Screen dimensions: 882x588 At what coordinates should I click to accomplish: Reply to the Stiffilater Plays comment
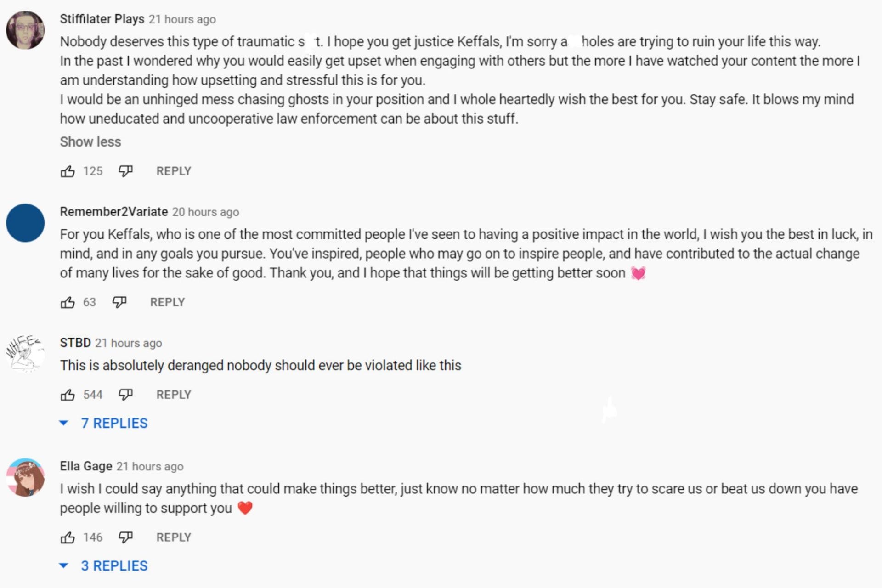(174, 171)
